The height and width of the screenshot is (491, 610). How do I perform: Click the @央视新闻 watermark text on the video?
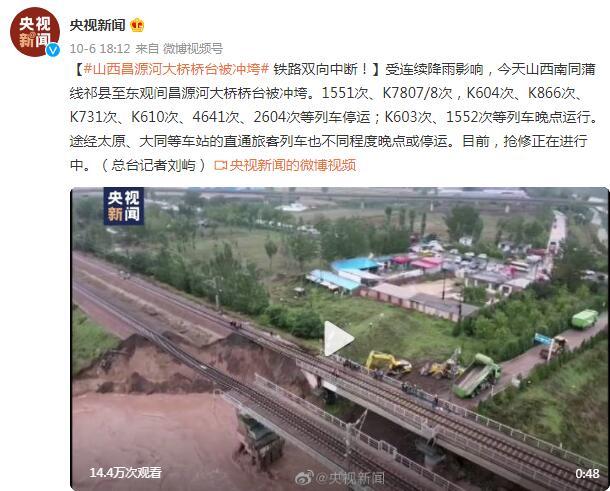[350, 478]
